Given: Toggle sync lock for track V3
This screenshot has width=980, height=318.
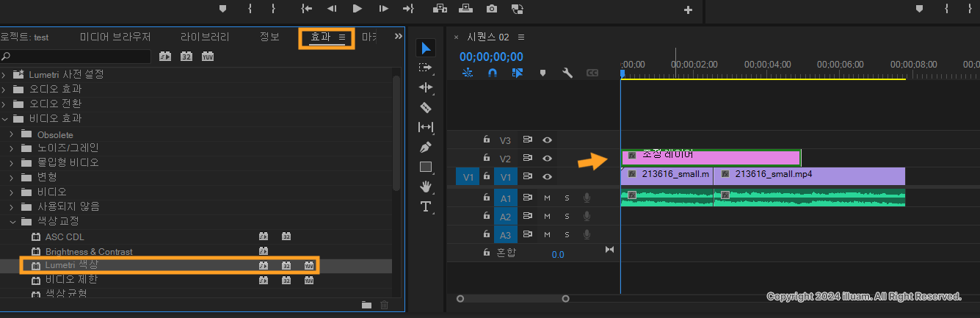Looking at the screenshot, I should pyautogui.click(x=527, y=140).
